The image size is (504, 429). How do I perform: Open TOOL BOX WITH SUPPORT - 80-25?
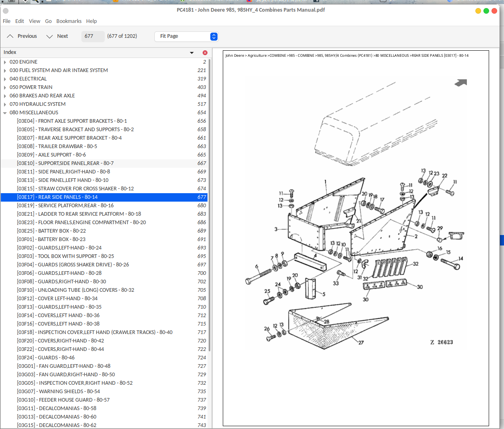76,256
